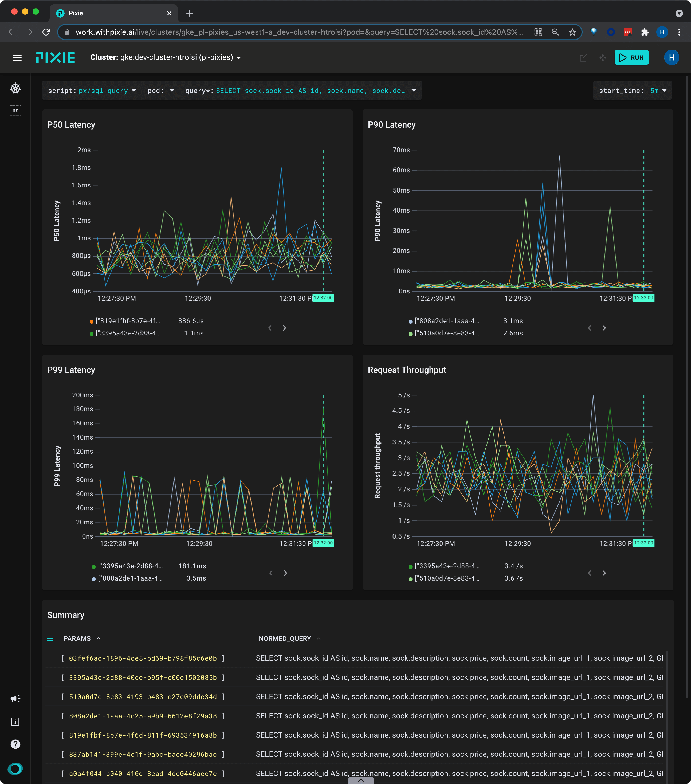Viewport: 691px width, 784px height.
Task: Sort by the NORMED_QUERY column header
Action: (x=285, y=639)
